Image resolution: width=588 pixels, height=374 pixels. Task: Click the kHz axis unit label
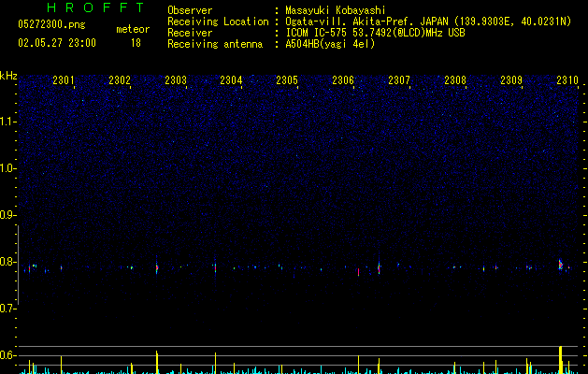[x=8, y=76]
